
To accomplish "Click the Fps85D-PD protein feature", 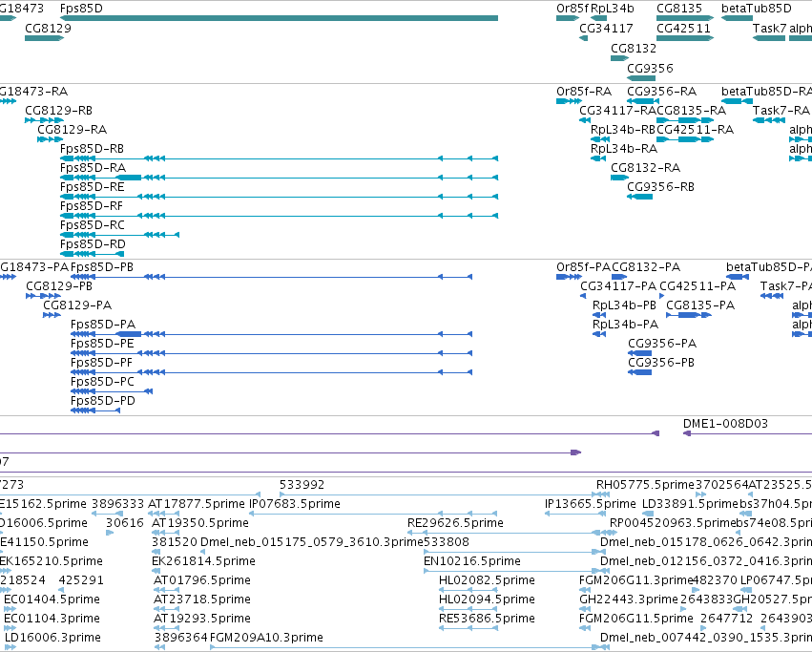I will [102, 402].
